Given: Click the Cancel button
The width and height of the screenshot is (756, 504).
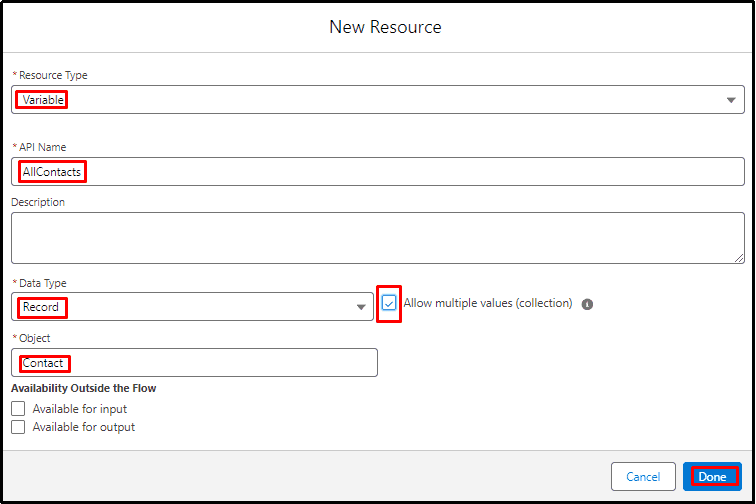Looking at the screenshot, I should pos(643,477).
